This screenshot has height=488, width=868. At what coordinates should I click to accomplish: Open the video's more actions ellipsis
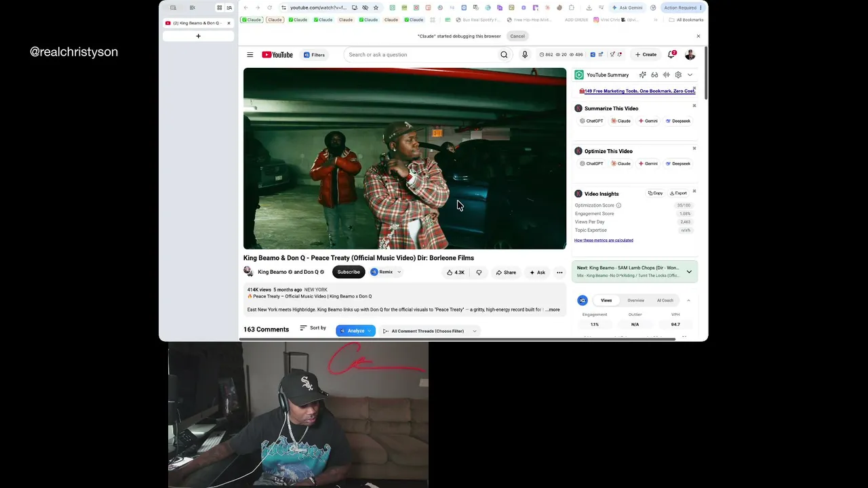[x=559, y=272]
